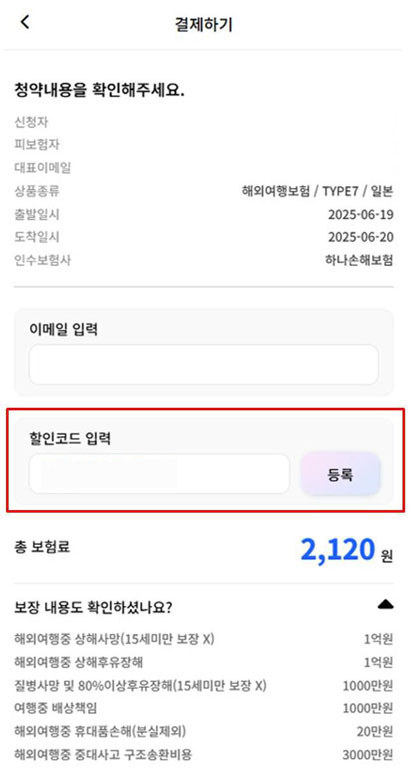Viewport: 420px width, 779px height.
Task: Click the 중대사고 구조송환비용 coverage row
Action: pos(204,755)
